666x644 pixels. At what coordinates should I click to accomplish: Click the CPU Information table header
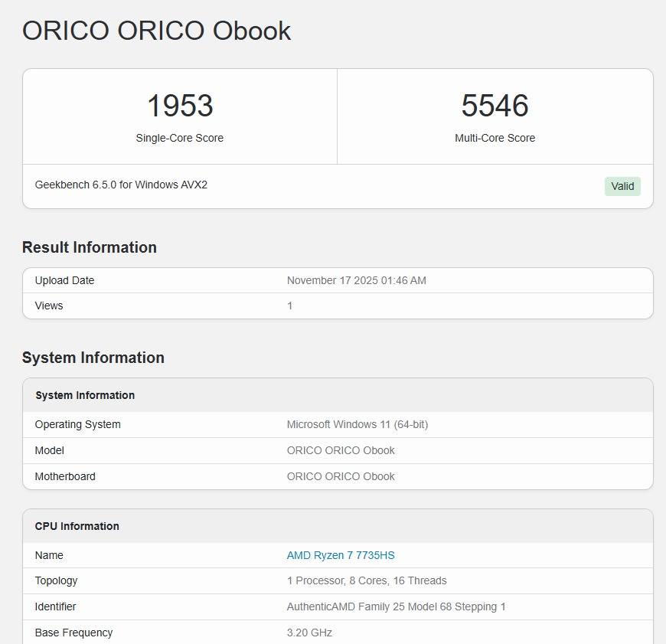point(77,526)
